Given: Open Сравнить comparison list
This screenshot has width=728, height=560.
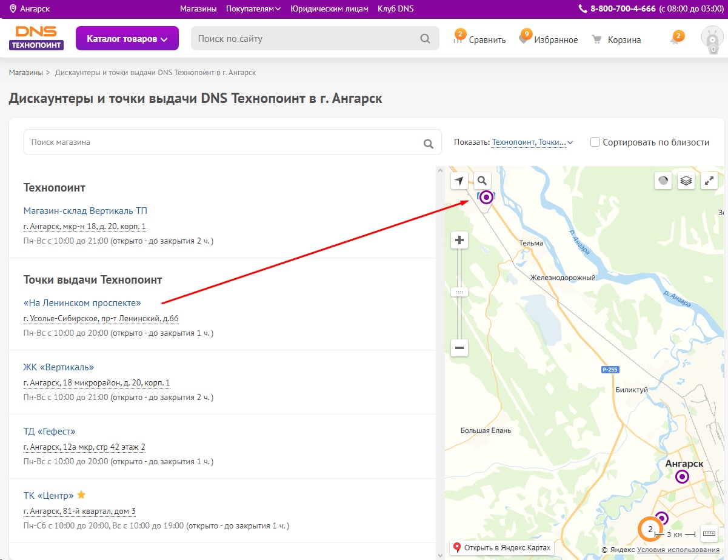Looking at the screenshot, I should (479, 39).
